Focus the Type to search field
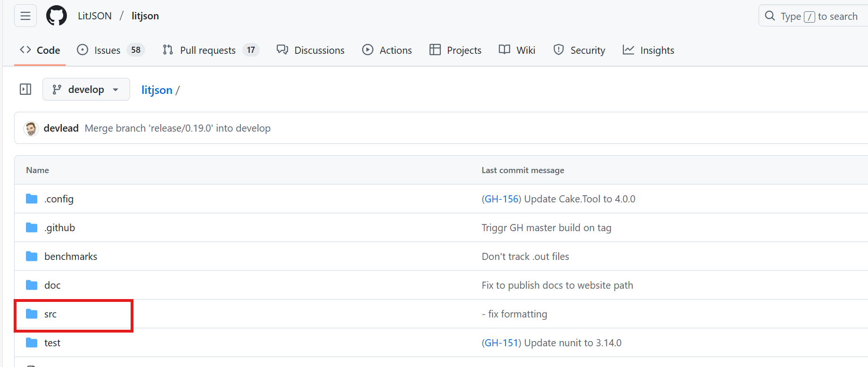This screenshot has height=367, width=868. click(813, 16)
